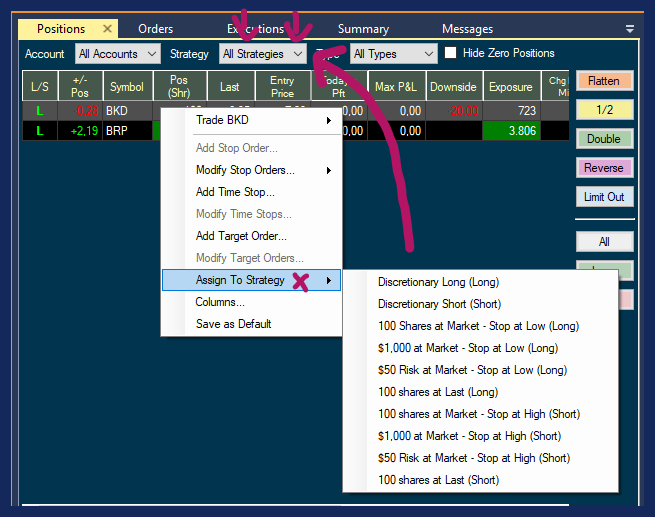655x517 pixels.
Task: Expand the Trade BKD submenu
Action: [250, 121]
